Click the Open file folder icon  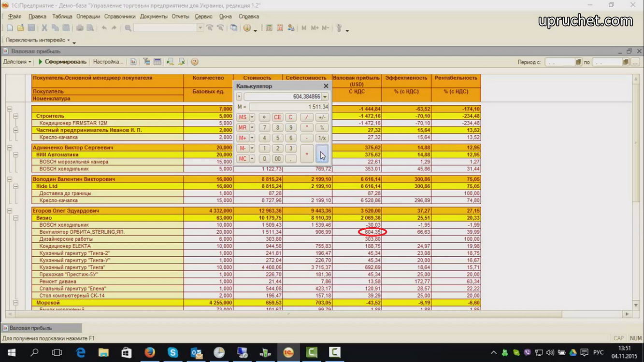[20, 28]
